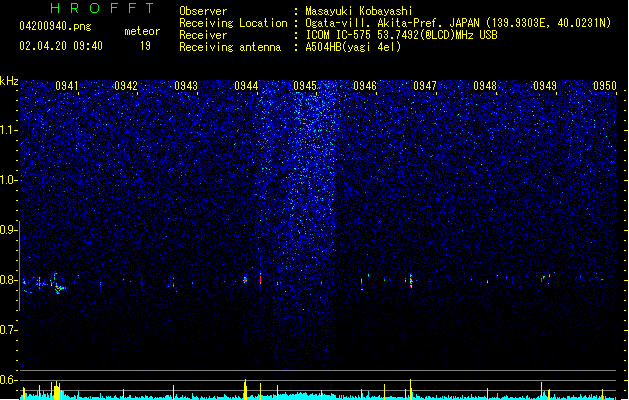Image resolution: width=629 pixels, height=400 pixels.
Task: Click the ICOM IC-575 receiver text
Action: coord(401,35)
